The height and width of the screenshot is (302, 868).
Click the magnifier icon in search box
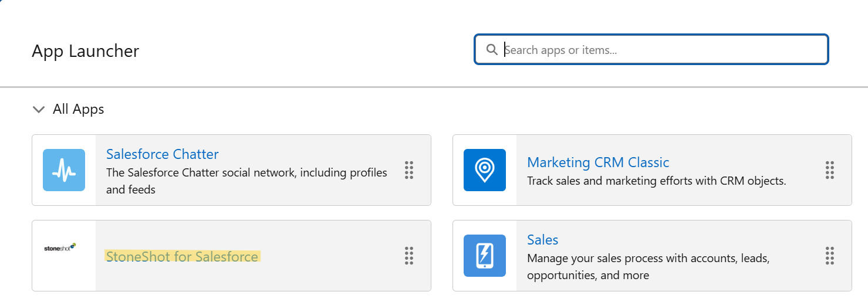[x=492, y=50]
